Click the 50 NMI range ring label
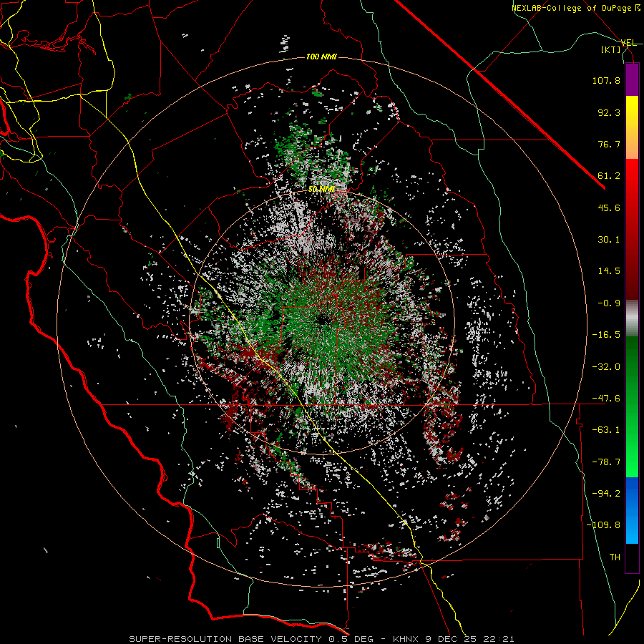The height and width of the screenshot is (644, 644). click(x=321, y=190)
